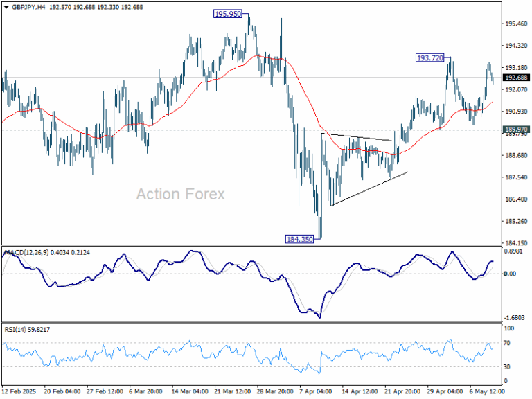Click the 184.150 price axis value
532x399 pixels.
[516, 243]
